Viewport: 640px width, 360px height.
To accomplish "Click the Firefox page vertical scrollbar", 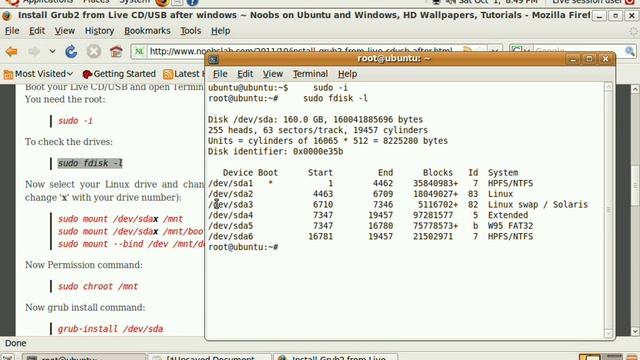I will click(x=635, y=210).
